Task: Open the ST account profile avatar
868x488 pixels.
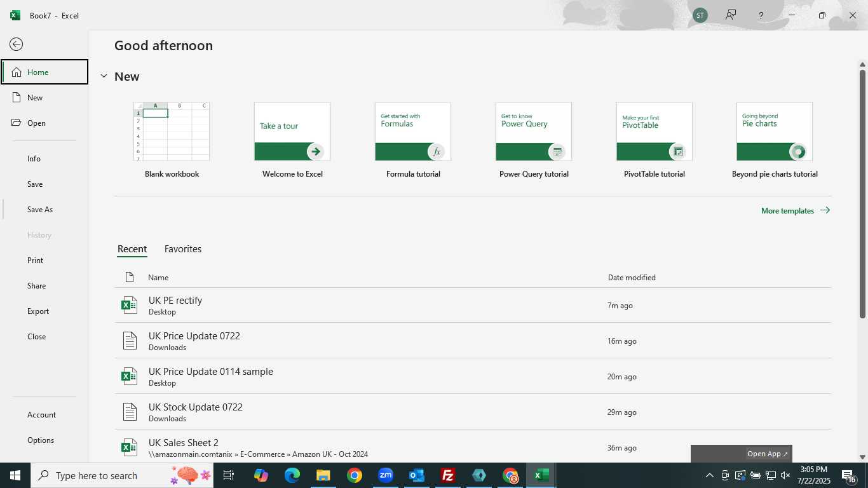Action: point(700,15)
